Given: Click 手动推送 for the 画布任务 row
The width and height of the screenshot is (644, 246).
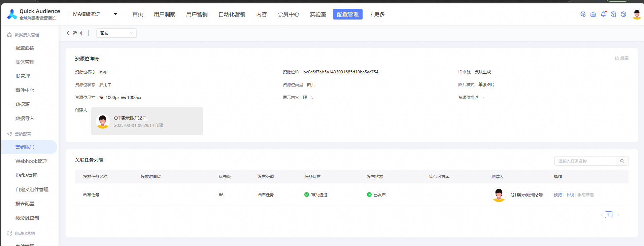Looking at the screenshot, I should coord(586,195).
